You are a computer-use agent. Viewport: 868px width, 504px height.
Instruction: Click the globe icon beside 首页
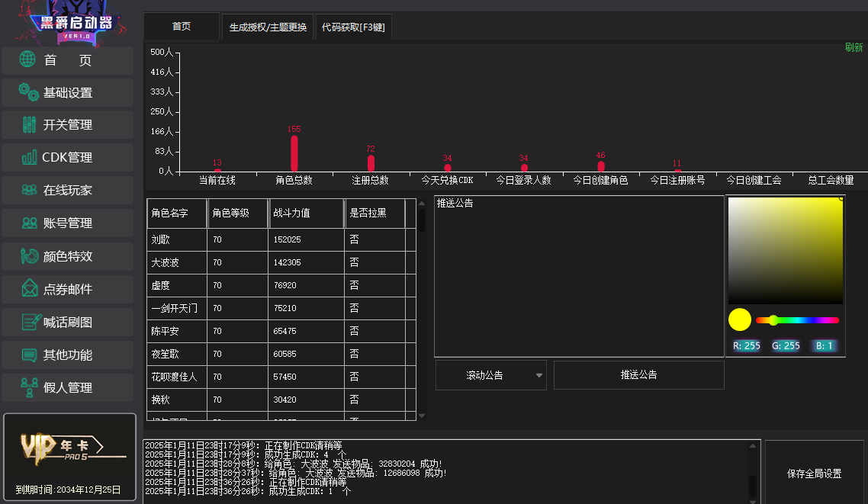[x=27, y=59]
